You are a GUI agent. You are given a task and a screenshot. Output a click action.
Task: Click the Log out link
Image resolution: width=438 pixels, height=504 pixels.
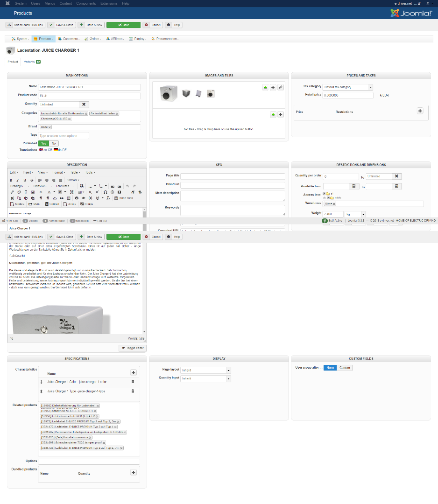[100, 221]
